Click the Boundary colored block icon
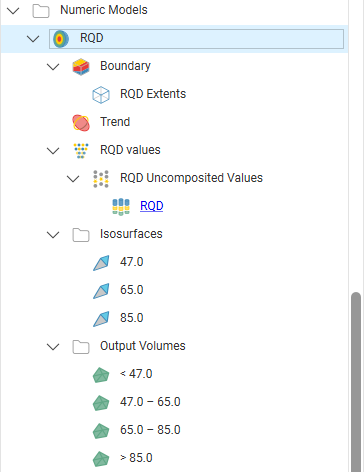 tap(81, 67)
